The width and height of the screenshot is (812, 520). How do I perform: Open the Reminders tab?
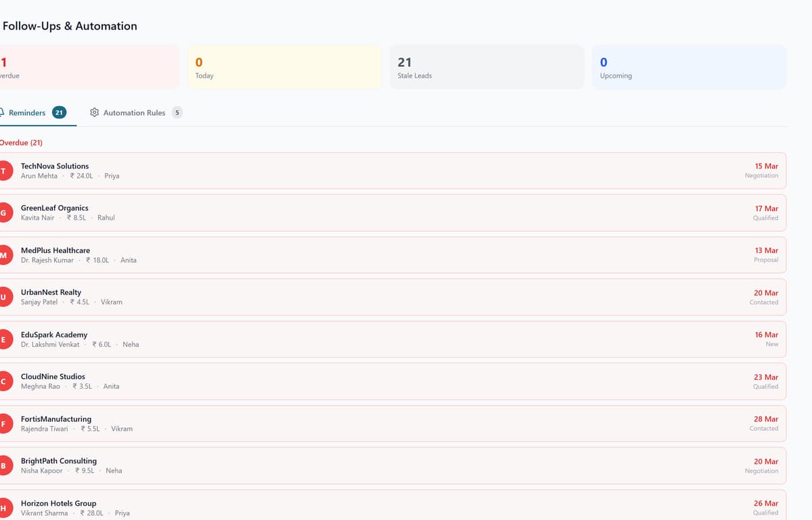coord(34,113)
